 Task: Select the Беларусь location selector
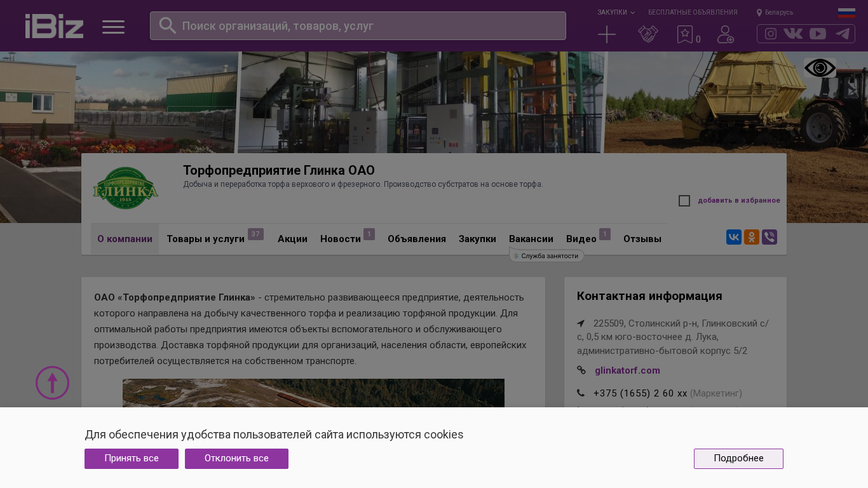(x=775, y=12)
